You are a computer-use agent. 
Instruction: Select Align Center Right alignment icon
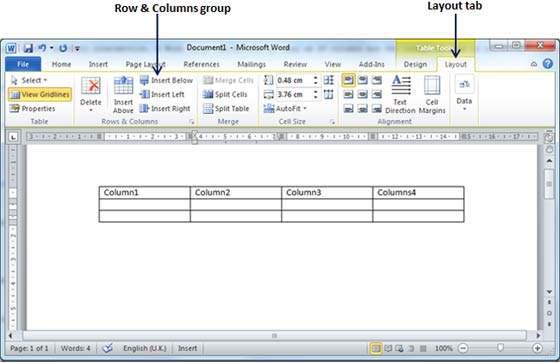click(x=376, y=94)
